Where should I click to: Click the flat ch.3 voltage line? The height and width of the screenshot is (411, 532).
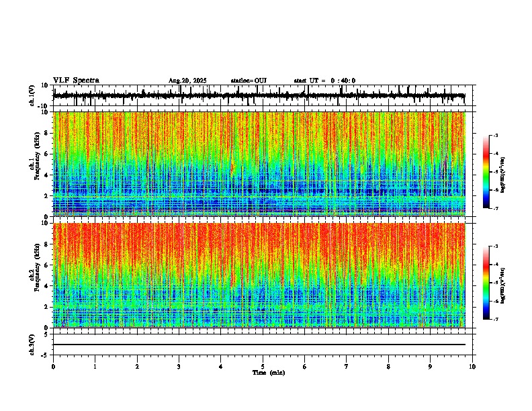tap(259, 345)
